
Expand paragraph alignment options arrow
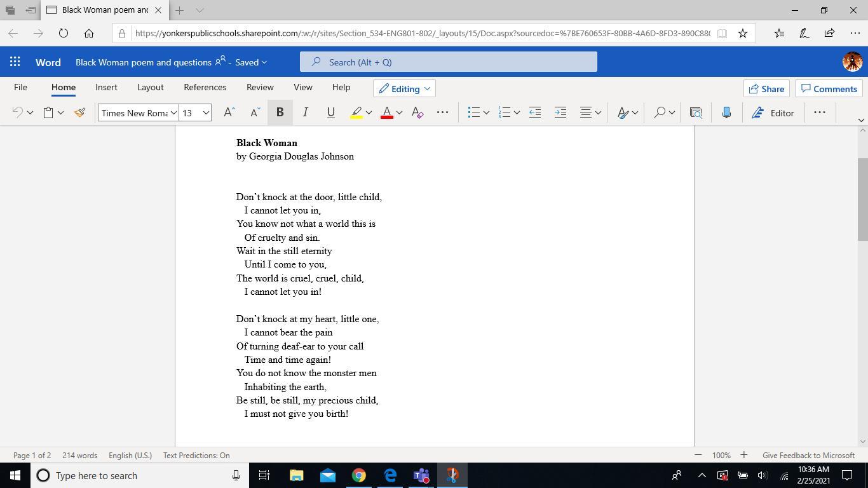[x=598, y=112]
